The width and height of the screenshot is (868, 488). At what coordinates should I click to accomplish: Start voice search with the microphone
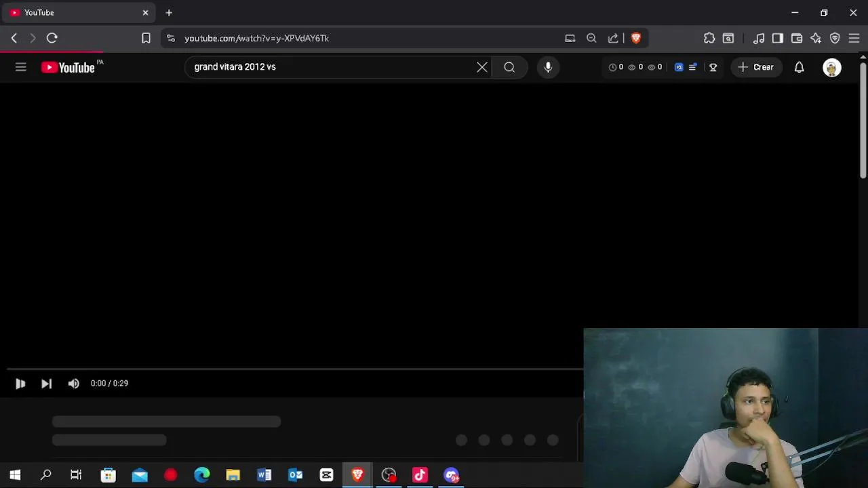pos(548,67)
